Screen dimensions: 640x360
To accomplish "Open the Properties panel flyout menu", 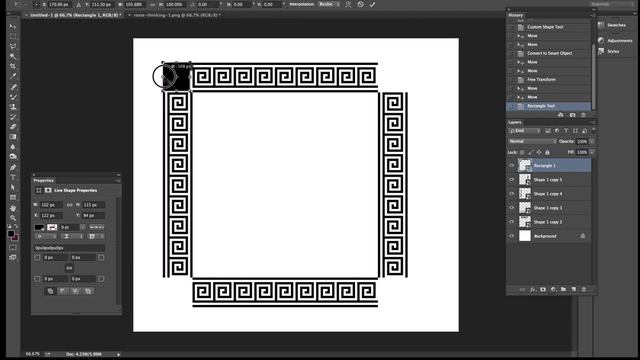I will [118, 180].
